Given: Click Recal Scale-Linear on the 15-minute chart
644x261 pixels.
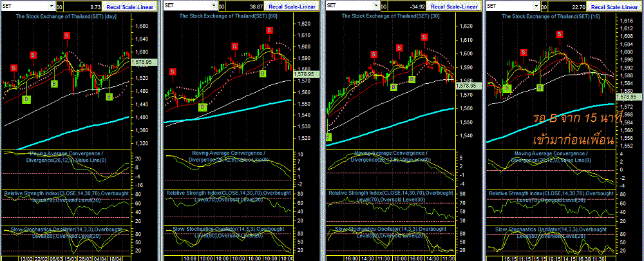Looking at the screenshot, I should click(x=614, y=6).
